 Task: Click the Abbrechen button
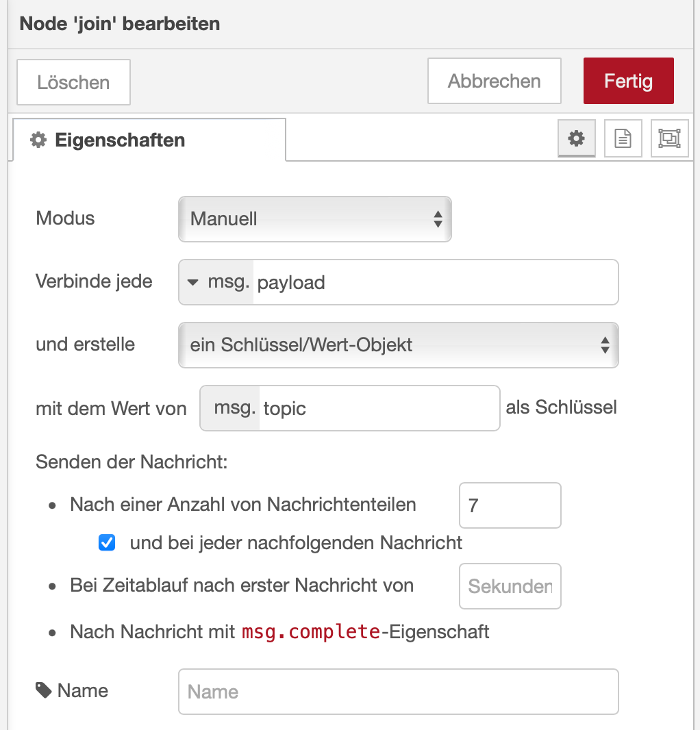[494, 81]
